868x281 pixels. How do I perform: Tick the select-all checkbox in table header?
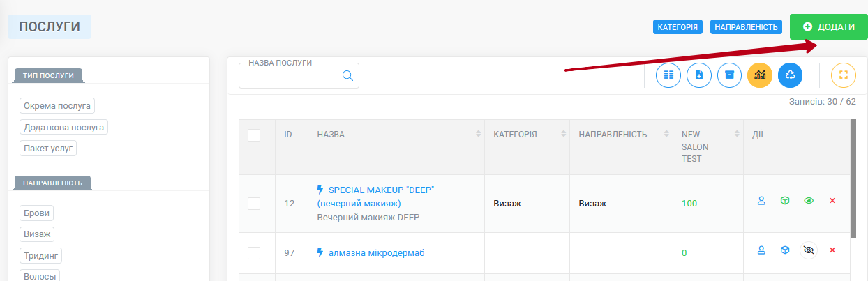(x=254, y=135)
